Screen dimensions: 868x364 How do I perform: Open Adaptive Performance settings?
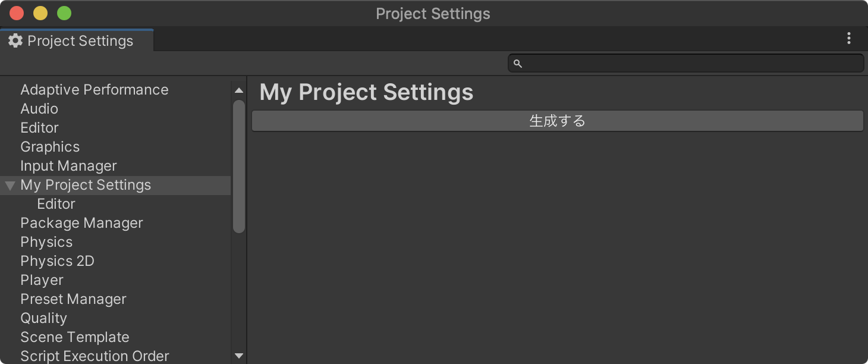click(x=94, y=90)
